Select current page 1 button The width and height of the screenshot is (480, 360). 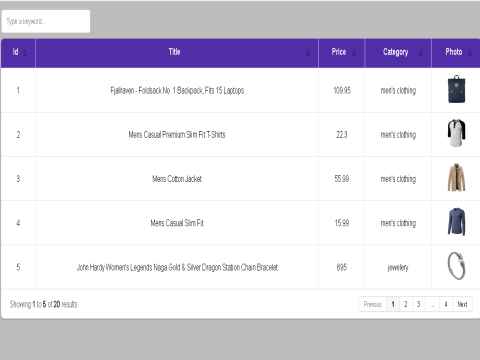pyautogui.click(x=393, y=304)
